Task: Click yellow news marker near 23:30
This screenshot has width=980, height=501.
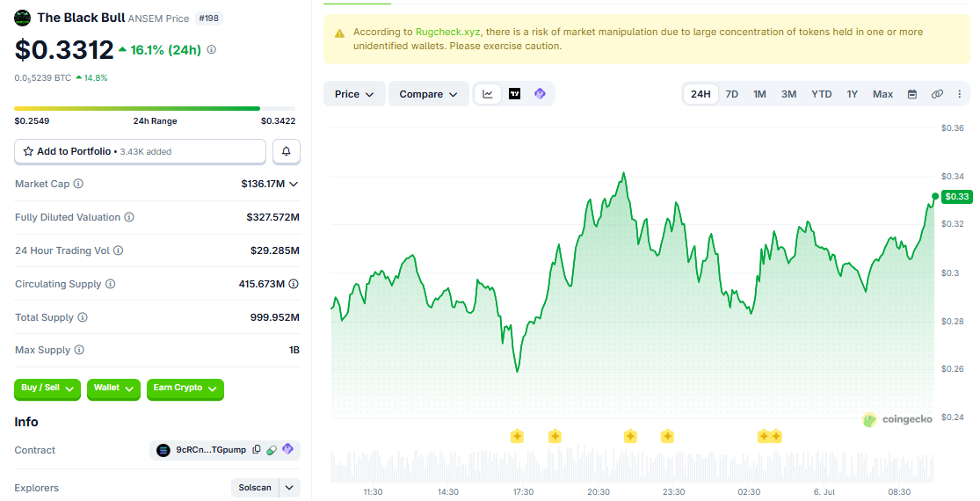Action: click(667, 436)
